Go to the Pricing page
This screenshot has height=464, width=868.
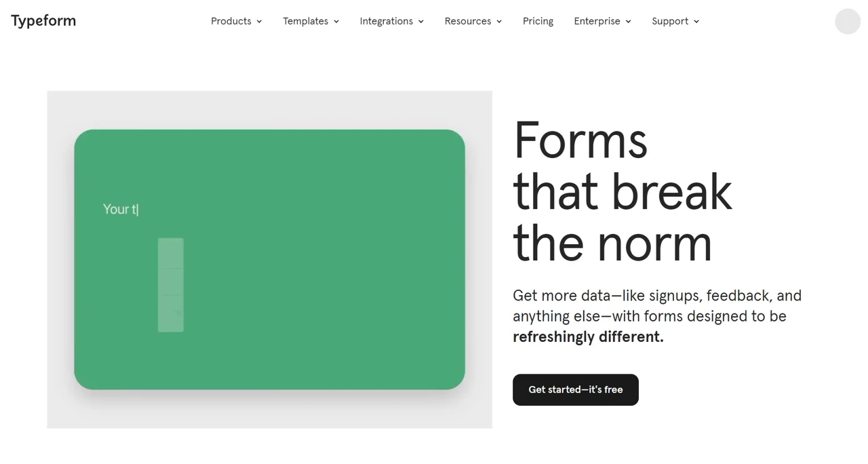(x=538, y=21)
